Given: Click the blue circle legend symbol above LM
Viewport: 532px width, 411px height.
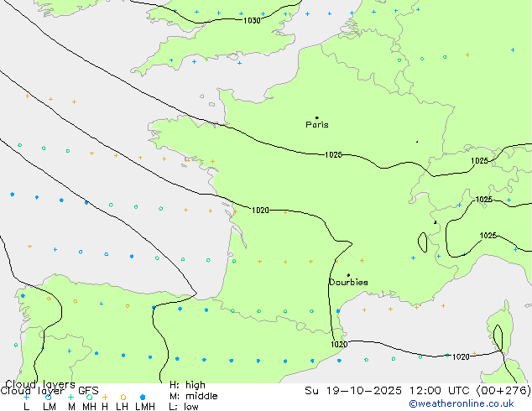Looking at the screenshot, I should 48,397.
